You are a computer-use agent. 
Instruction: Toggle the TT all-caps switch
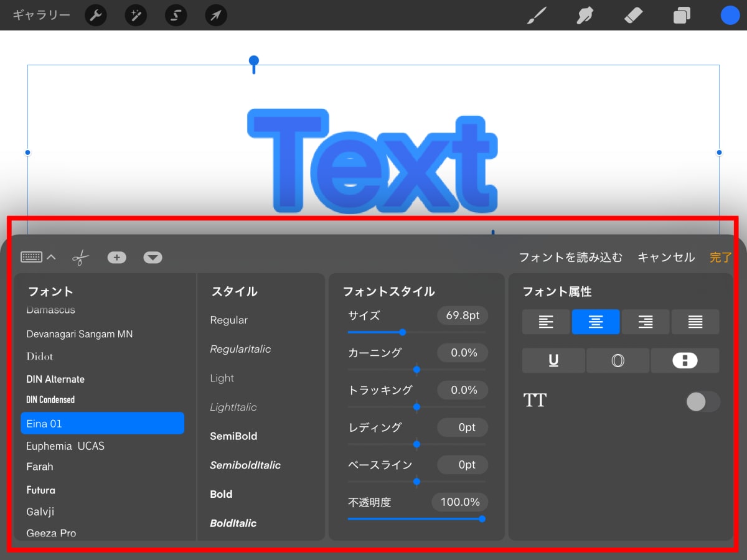703,401
